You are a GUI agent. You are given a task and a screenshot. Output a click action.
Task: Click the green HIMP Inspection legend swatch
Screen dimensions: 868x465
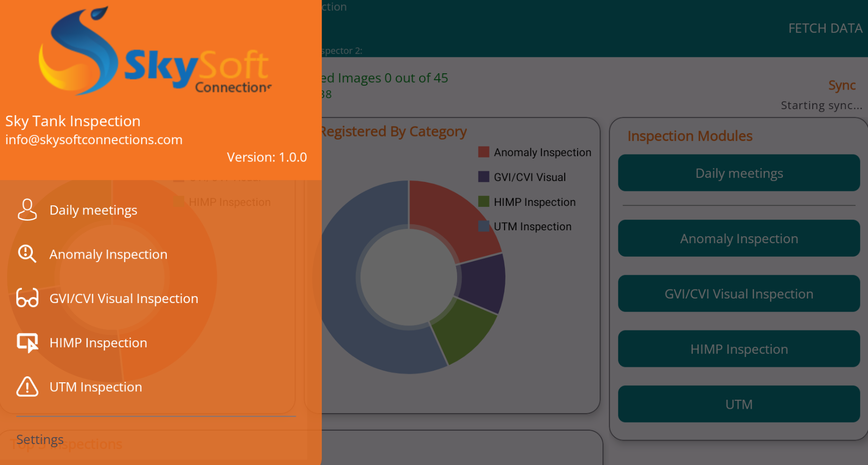click(484, 202)
